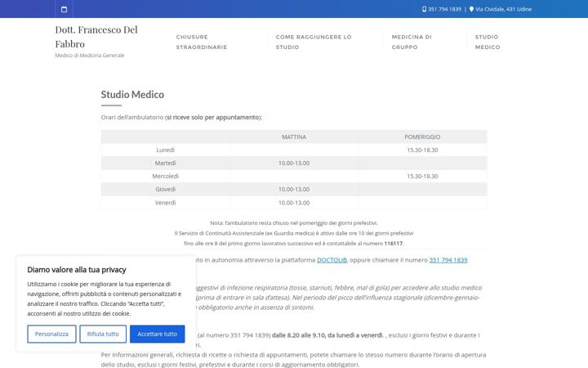
Task: Open the DOCTOLIB platform link
Action: (x=332, y=260)
